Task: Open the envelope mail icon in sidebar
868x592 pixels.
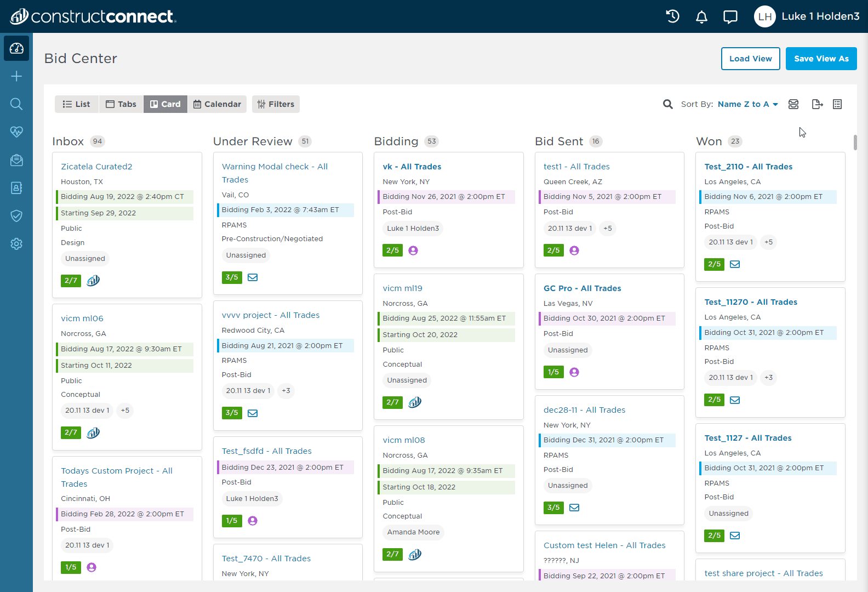Action: coord(16,160)
